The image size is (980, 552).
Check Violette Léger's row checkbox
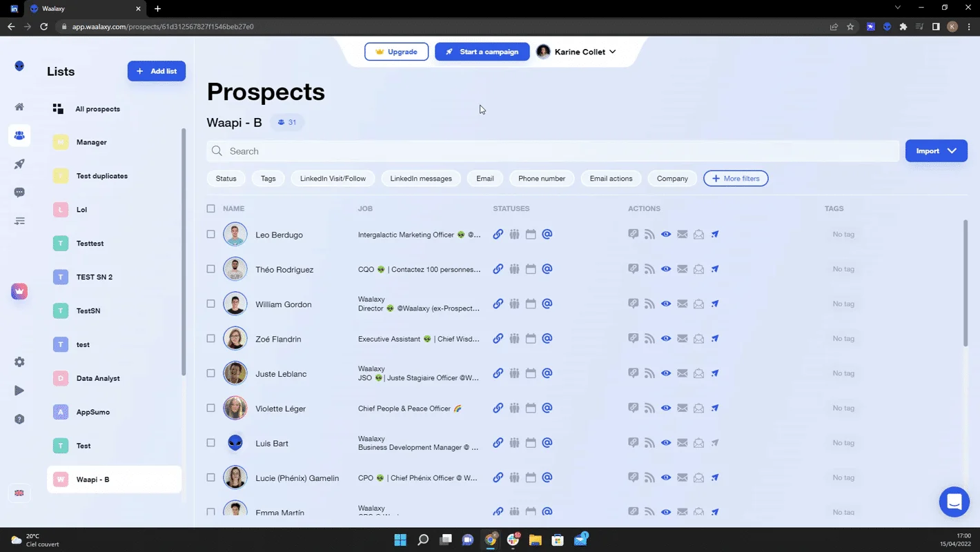click(211, 408)
